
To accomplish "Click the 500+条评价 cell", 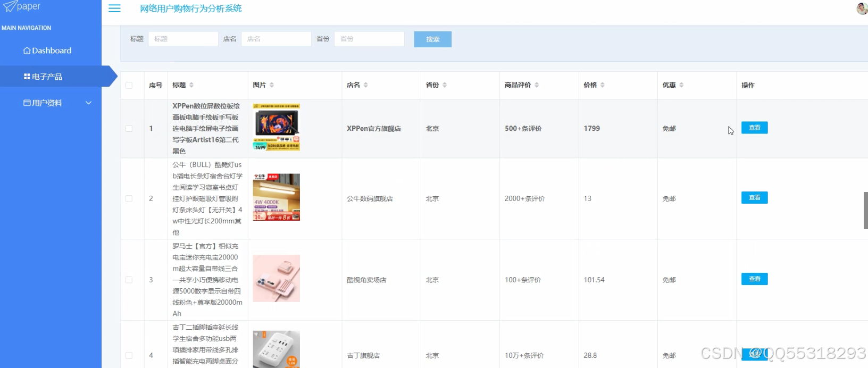I will pyautogui.click(x=523, y=129).
